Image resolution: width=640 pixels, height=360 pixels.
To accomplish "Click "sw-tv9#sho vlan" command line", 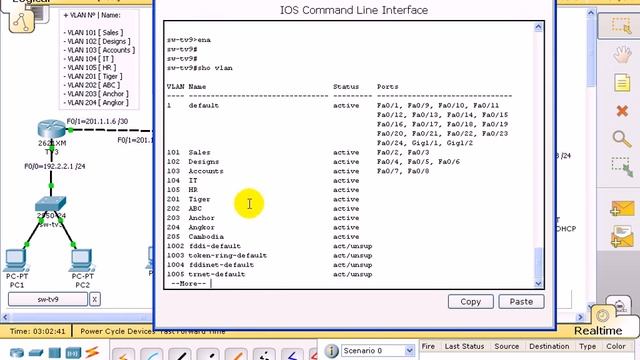I will (x=200, y=68).
